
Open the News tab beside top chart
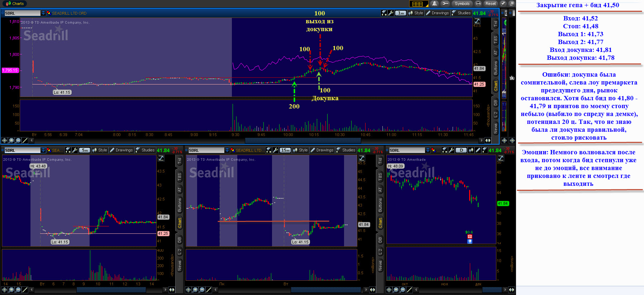click(x=496, y=127)
